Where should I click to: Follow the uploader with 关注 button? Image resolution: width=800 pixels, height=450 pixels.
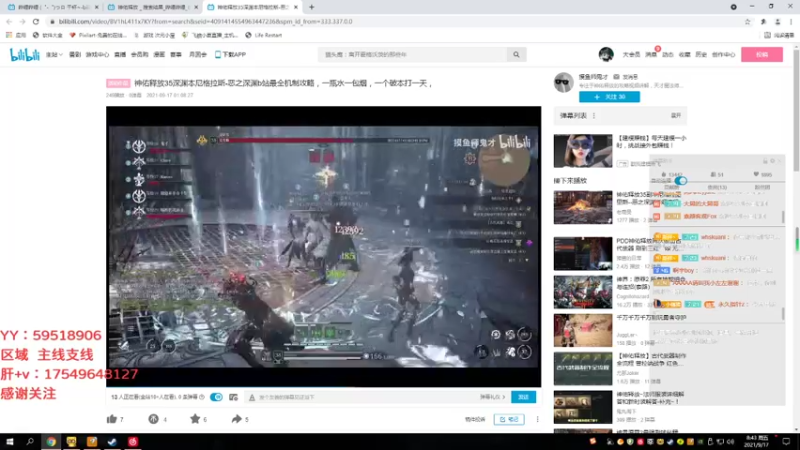tap(609, 97)
